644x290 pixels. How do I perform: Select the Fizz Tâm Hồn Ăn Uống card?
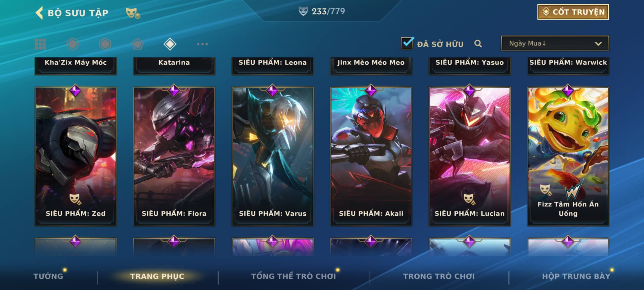tap(568, 156)
